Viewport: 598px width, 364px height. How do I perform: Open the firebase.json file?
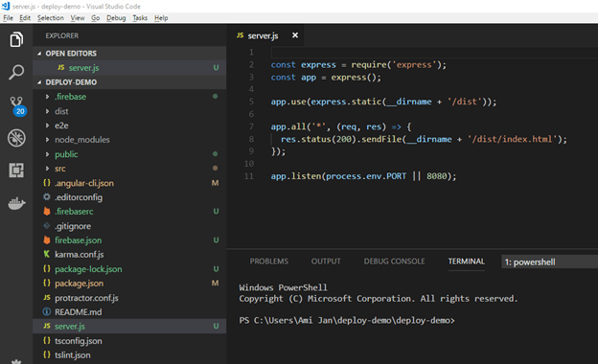click(x=129, y=240)
